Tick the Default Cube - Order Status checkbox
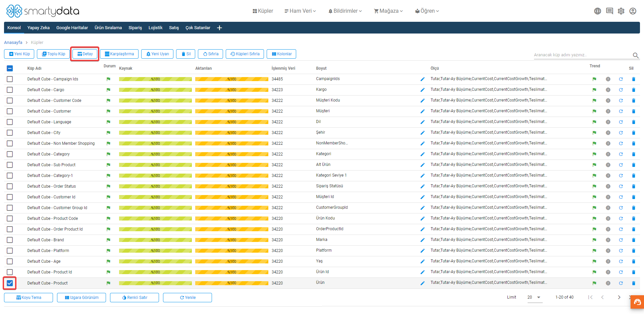The image size is (644, 314). [10, 186]
